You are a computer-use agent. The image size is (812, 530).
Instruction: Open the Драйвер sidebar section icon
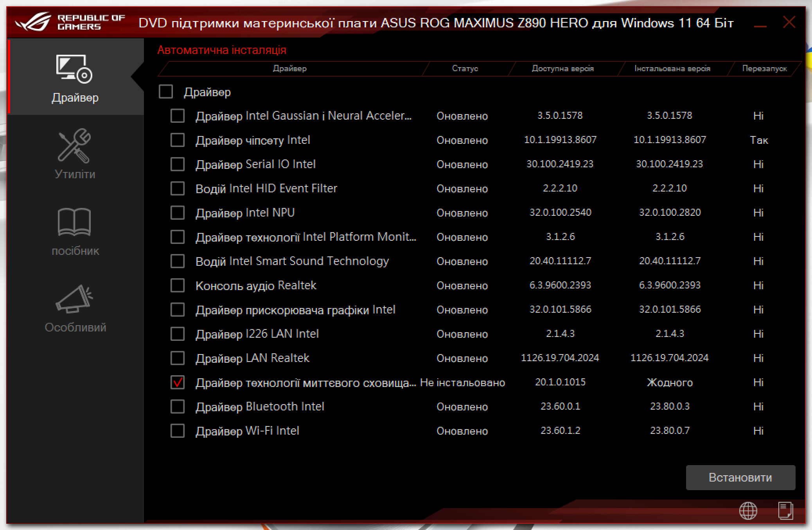(74, 69)
